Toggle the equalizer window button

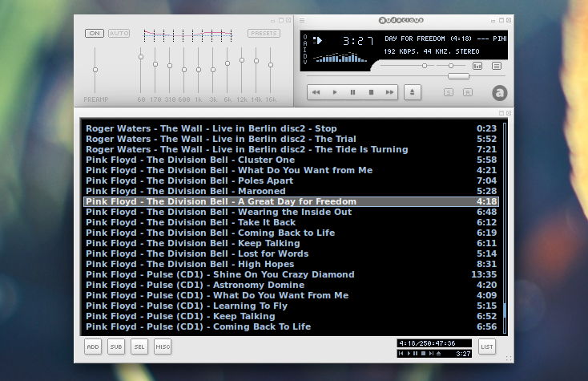pyautogui.click(x=477, y=66)
